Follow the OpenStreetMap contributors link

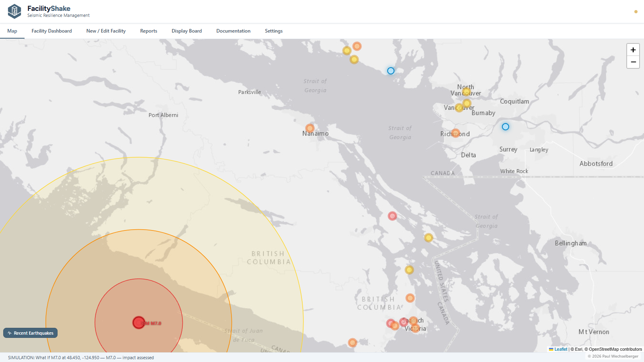click(x=615, y=349)
